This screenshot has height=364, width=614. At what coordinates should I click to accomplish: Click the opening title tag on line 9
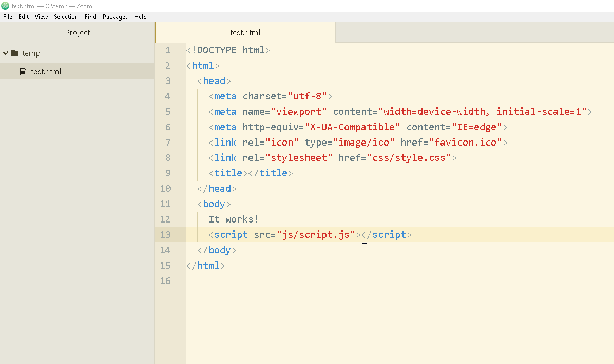[228, 173]
